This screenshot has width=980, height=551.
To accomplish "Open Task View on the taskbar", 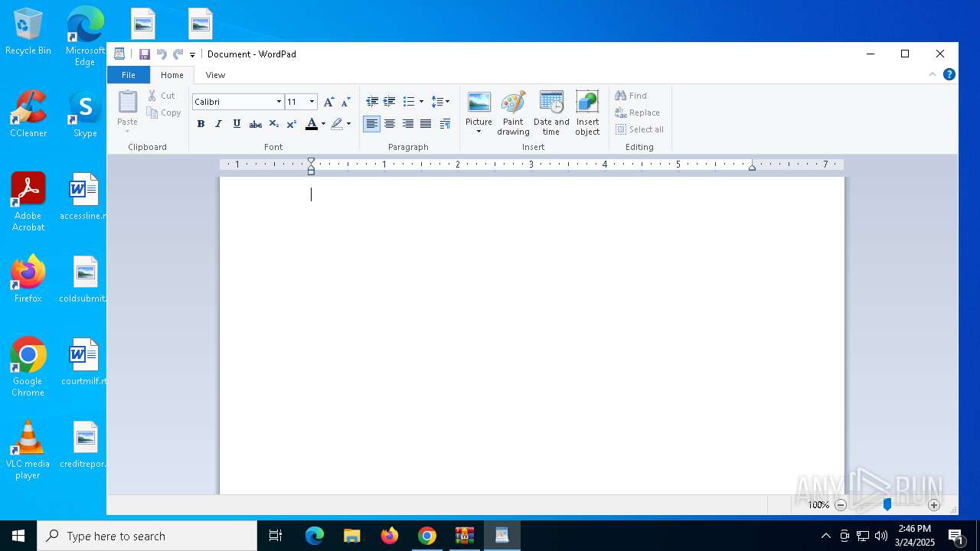I will click(x=276, y=536).
